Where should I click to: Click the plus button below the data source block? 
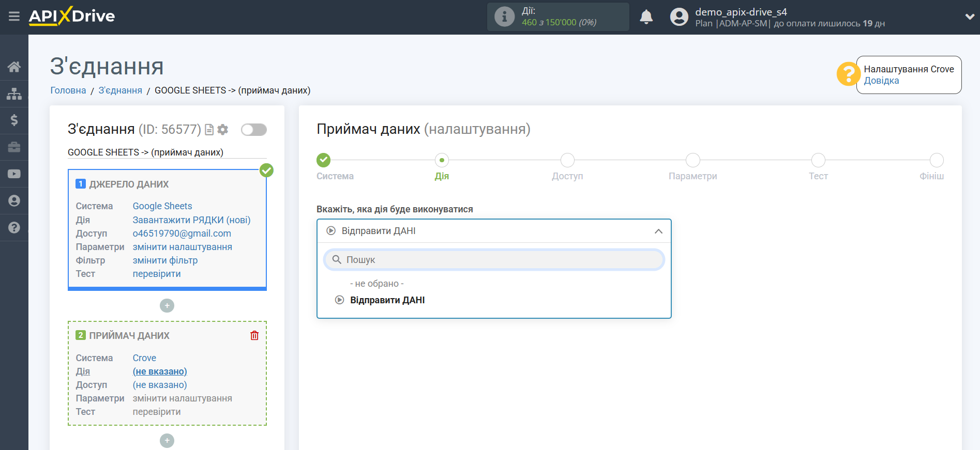coord(167,306)
